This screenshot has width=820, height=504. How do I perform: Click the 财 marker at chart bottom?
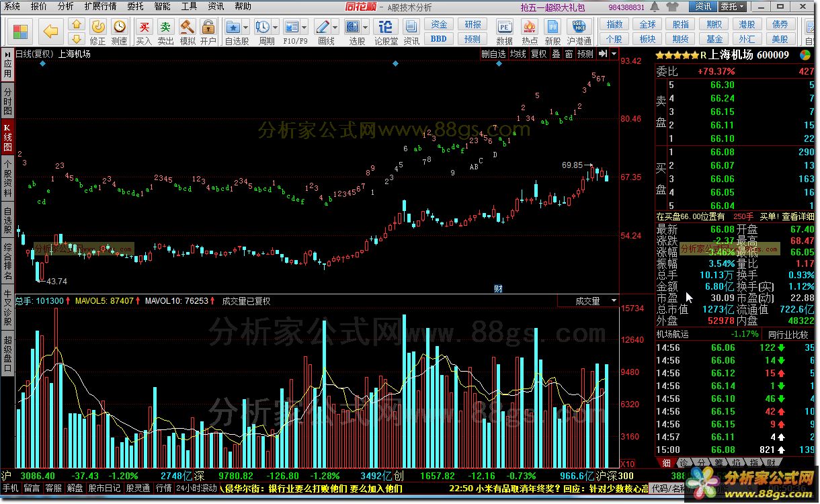(499, 289)
